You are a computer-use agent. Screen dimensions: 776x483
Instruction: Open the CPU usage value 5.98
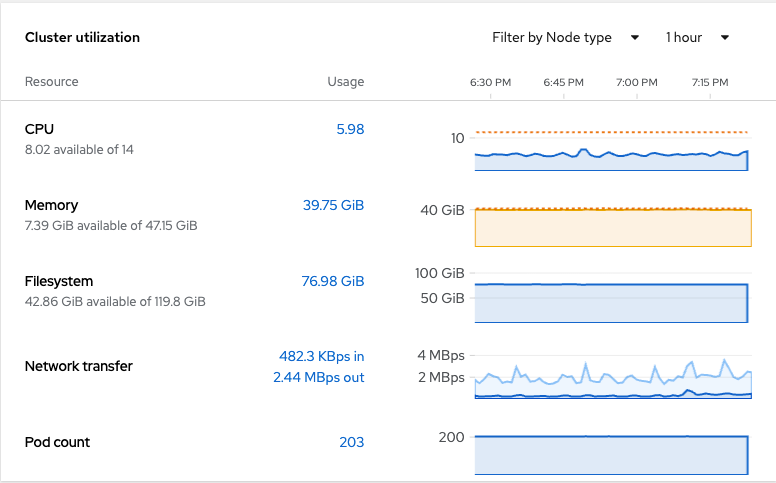pos(350,129)
